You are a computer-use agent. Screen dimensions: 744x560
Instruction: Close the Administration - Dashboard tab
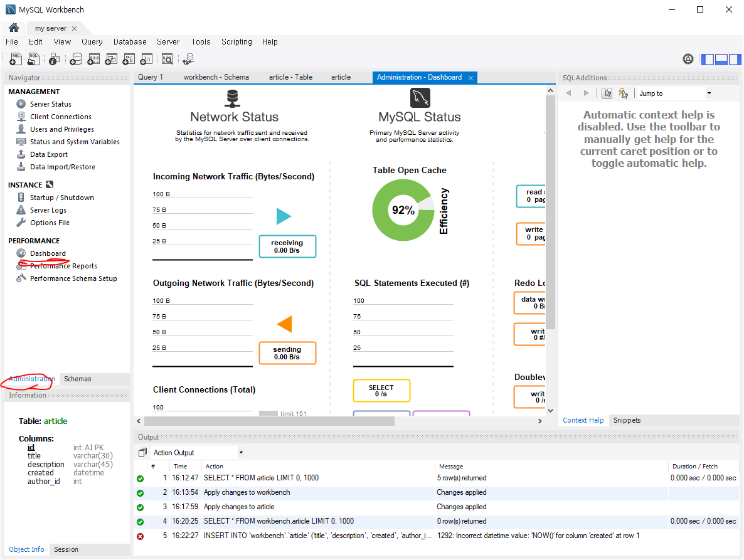click(x=470, y=78)
